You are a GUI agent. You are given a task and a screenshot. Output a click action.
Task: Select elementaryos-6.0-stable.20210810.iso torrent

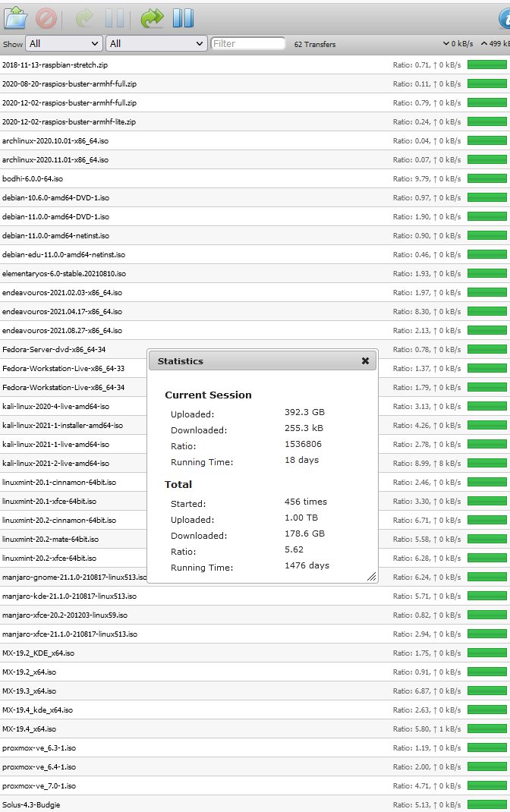pyautogui.click(x=255, y=273)
